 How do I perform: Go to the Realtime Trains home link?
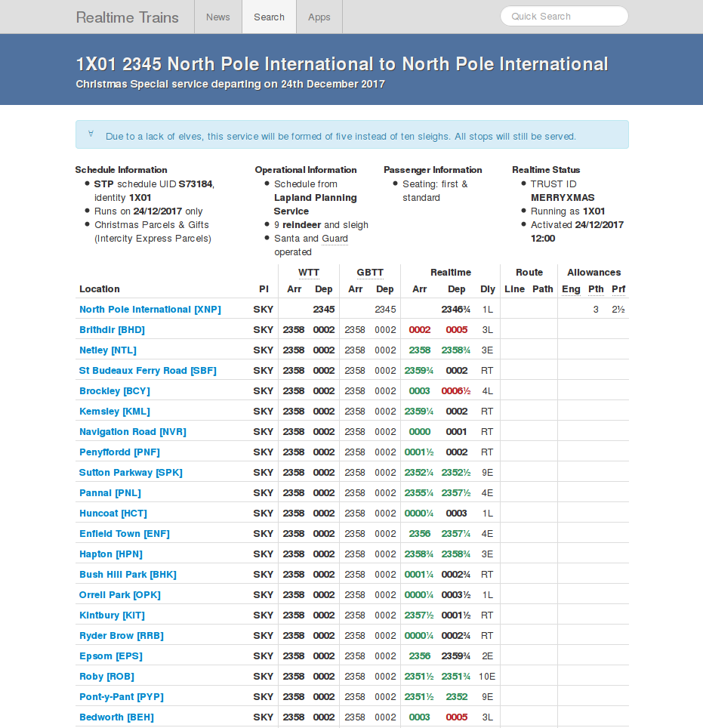point(128,17)
